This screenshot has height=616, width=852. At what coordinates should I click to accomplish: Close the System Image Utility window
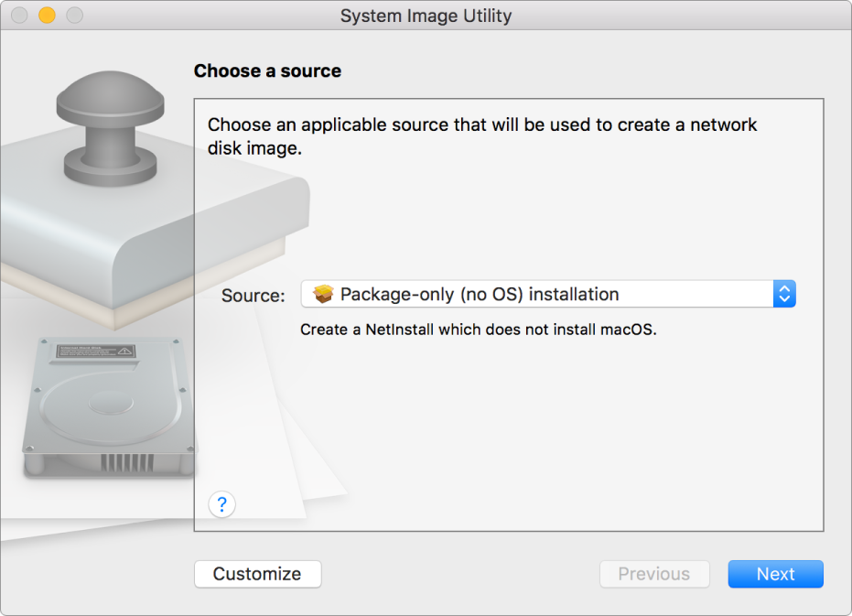pyautogui.click(x=19, y=16)
